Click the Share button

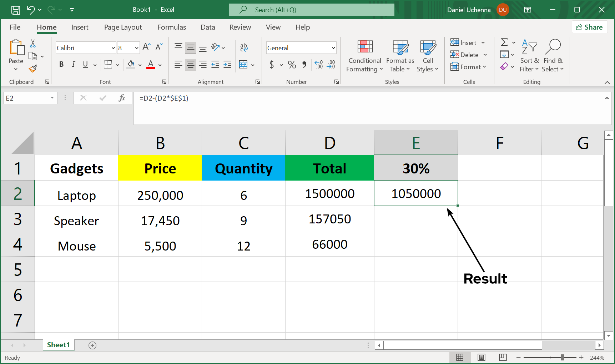click(x=589, y=27)
